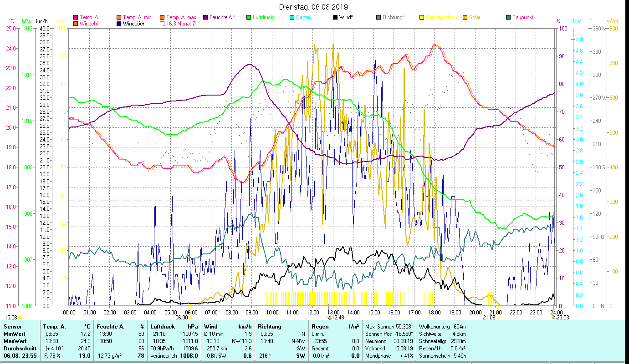
Task: Click the Windchill legend color swatch
Action: (x=76, y=24)
